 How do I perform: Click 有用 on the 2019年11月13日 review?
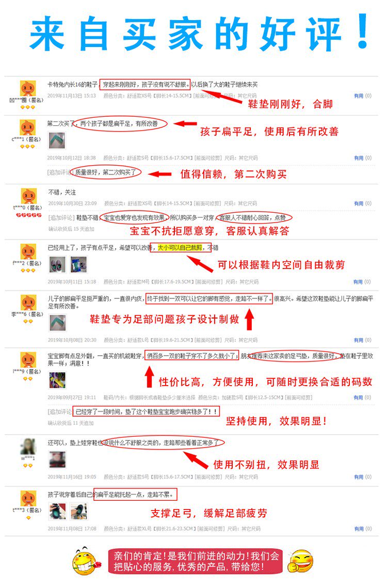359,96
